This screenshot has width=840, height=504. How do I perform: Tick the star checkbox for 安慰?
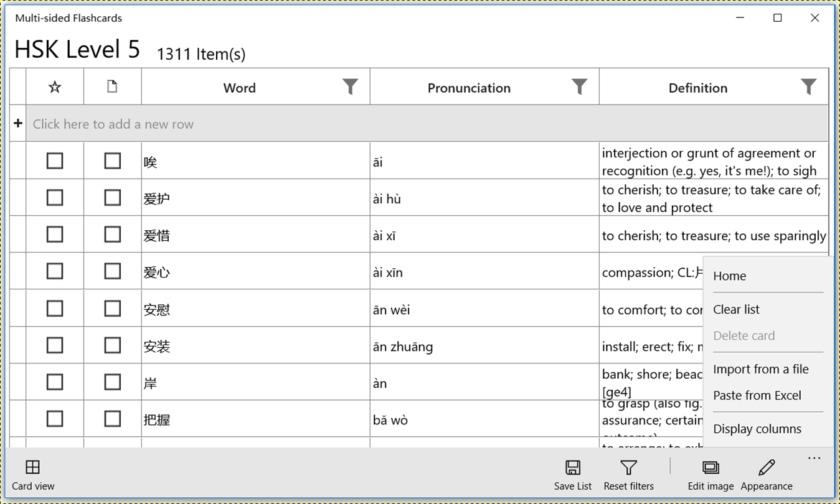55,309
